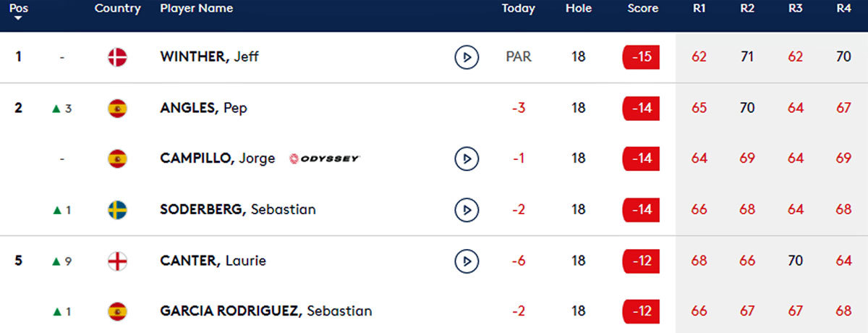Play Sebastian Soderberg's video highlights
This screenshot has width=868, height=333.
tap(467, 210)
